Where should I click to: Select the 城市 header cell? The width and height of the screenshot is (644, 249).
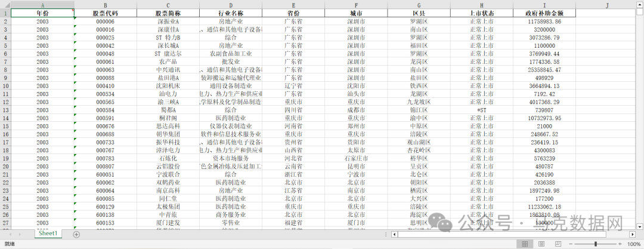tap(356, 13)
